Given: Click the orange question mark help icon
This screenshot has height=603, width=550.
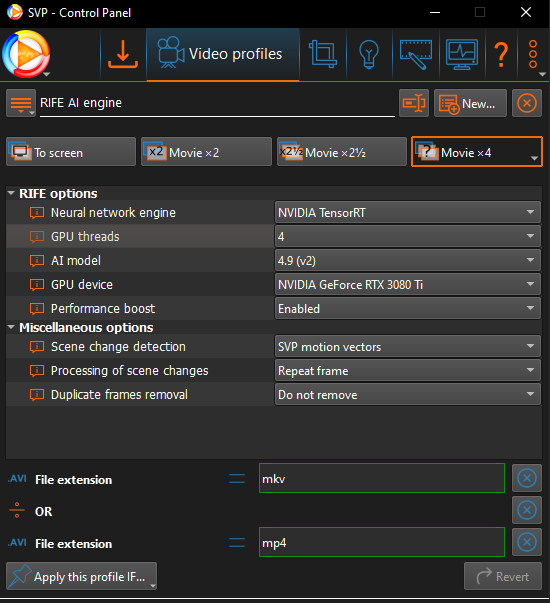Looking at the screenshot, I should click(x=501, y=54).
